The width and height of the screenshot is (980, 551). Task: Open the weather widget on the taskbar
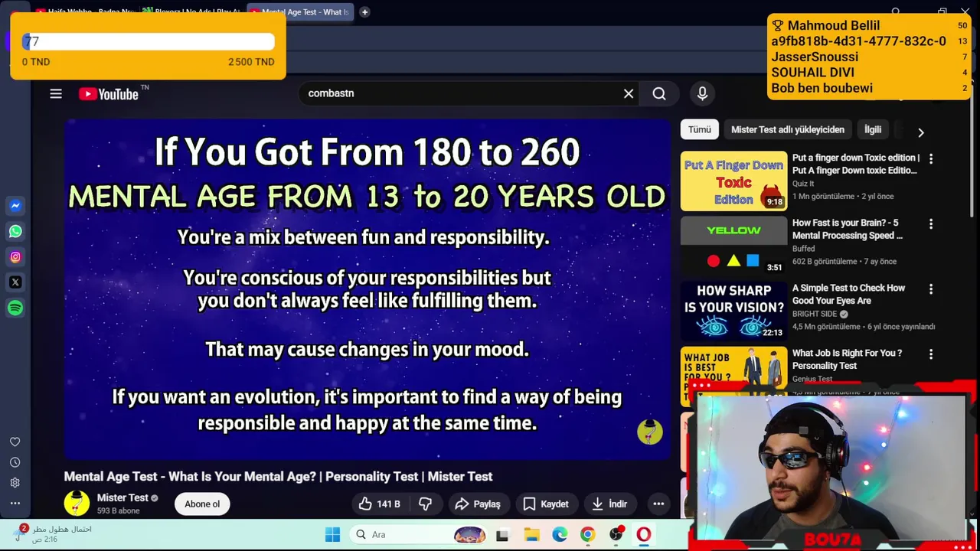[52, 534]
